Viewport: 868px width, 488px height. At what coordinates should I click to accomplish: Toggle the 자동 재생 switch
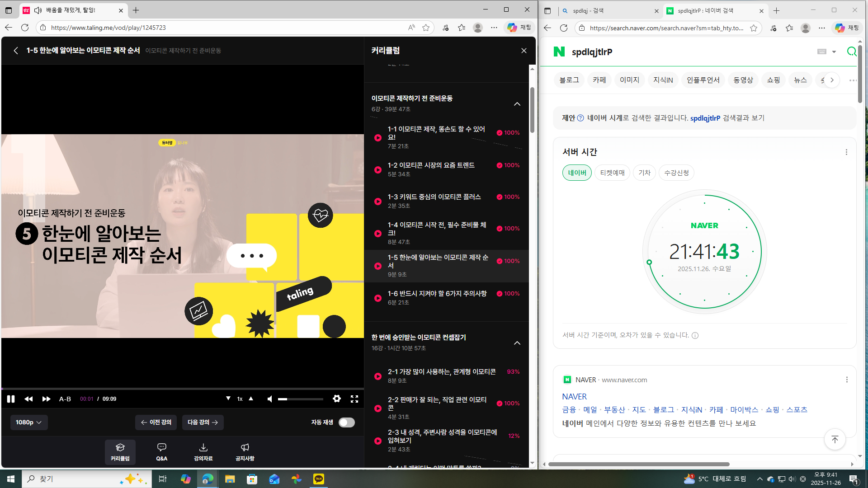(346, 422)
